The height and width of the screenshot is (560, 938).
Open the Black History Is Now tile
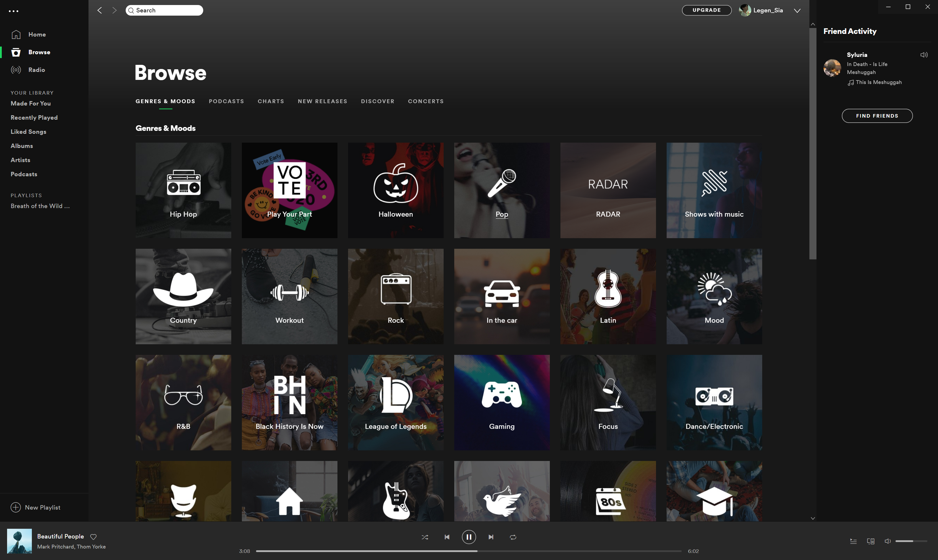tap(289, 402)
